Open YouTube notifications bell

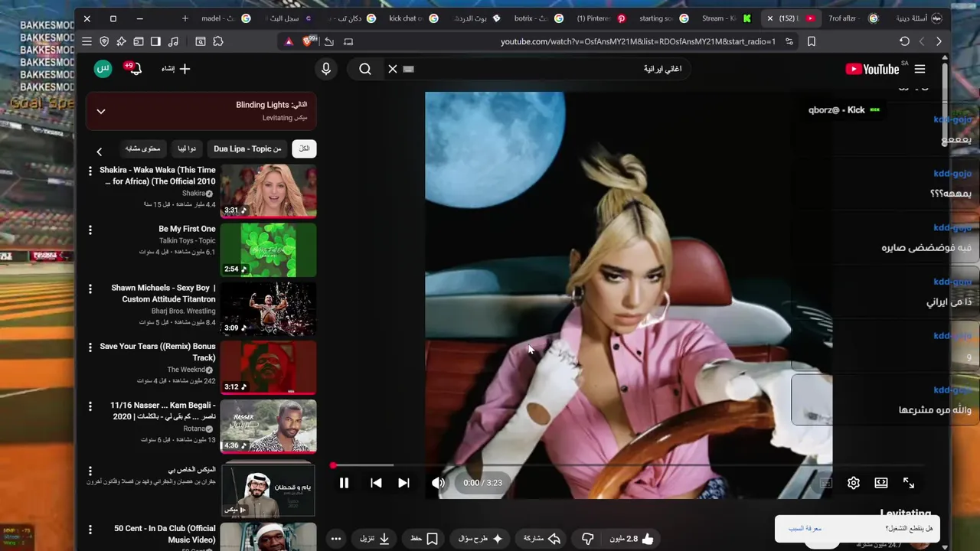click(x=135, y=69)
